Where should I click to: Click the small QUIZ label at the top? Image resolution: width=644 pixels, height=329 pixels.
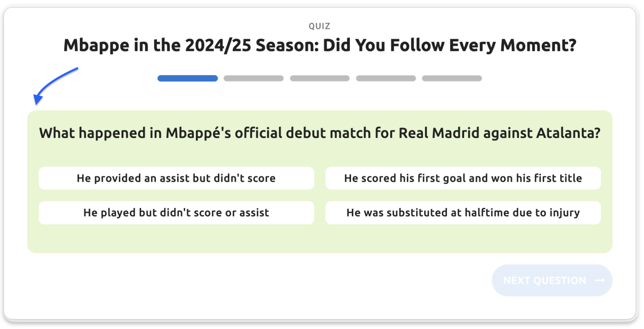(320, 26)
